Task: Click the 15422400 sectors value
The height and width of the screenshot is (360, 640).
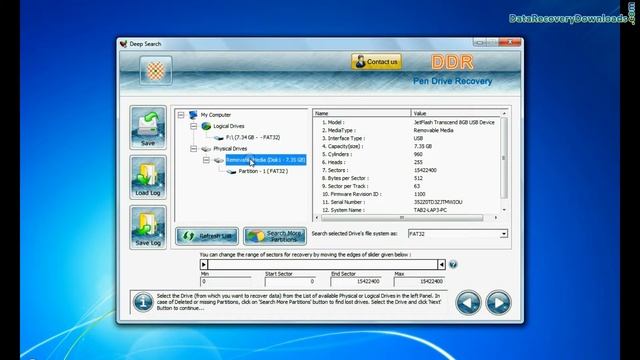Action: pos(425,170)
